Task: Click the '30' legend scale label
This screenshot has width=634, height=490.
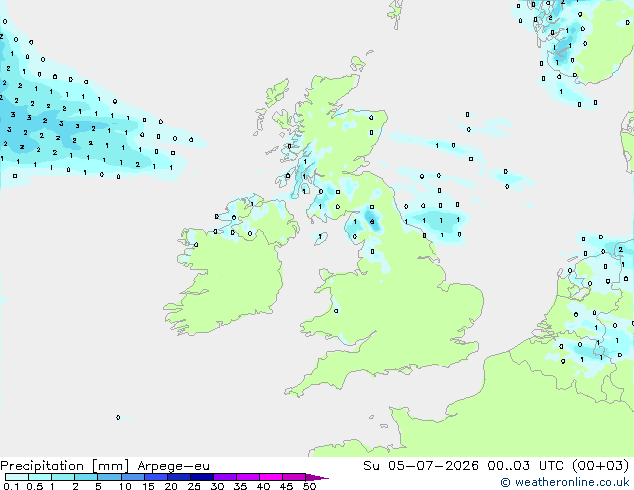Action: point(218,486)
